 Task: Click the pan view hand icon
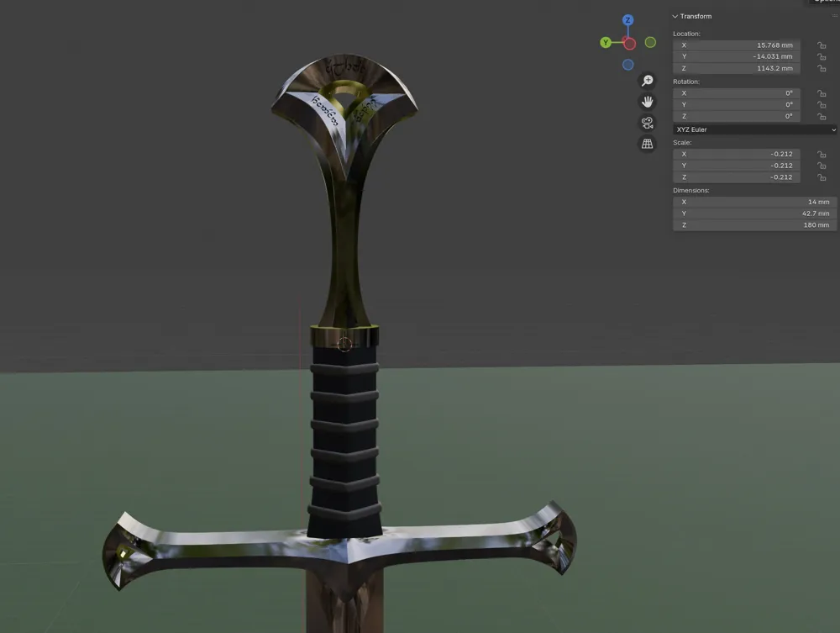pyautogui.click(x=647, y=102)
